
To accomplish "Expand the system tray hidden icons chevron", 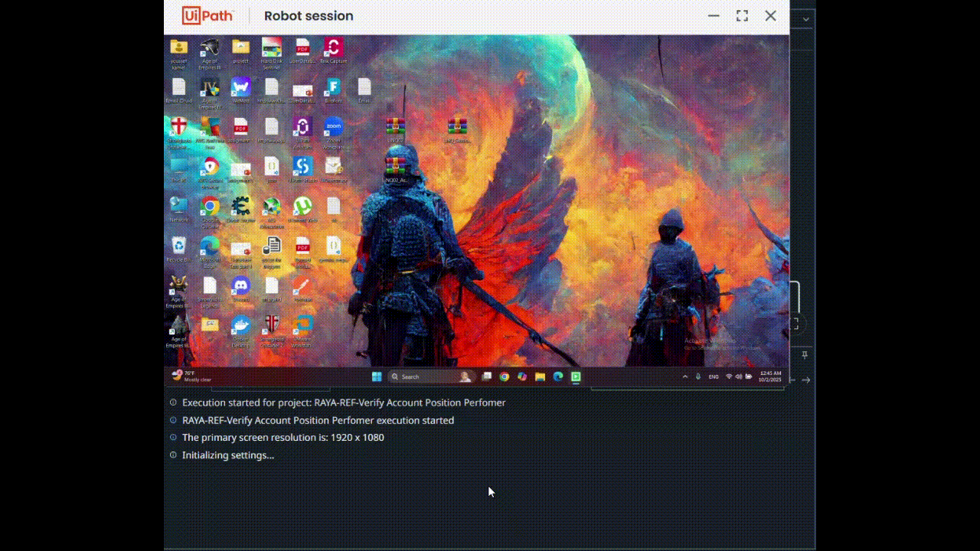I will (x=686, y=377).
